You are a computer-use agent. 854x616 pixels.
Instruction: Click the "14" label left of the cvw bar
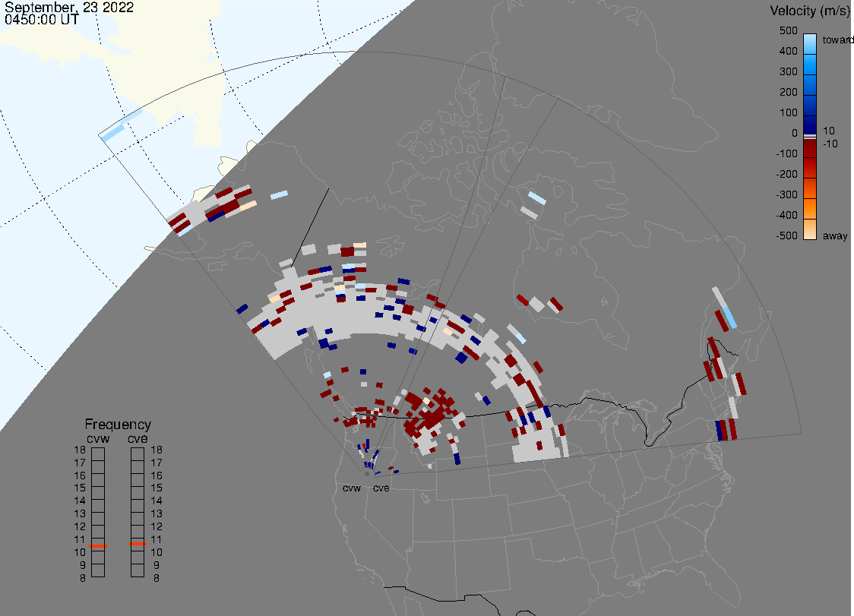(x=80, y=501)
